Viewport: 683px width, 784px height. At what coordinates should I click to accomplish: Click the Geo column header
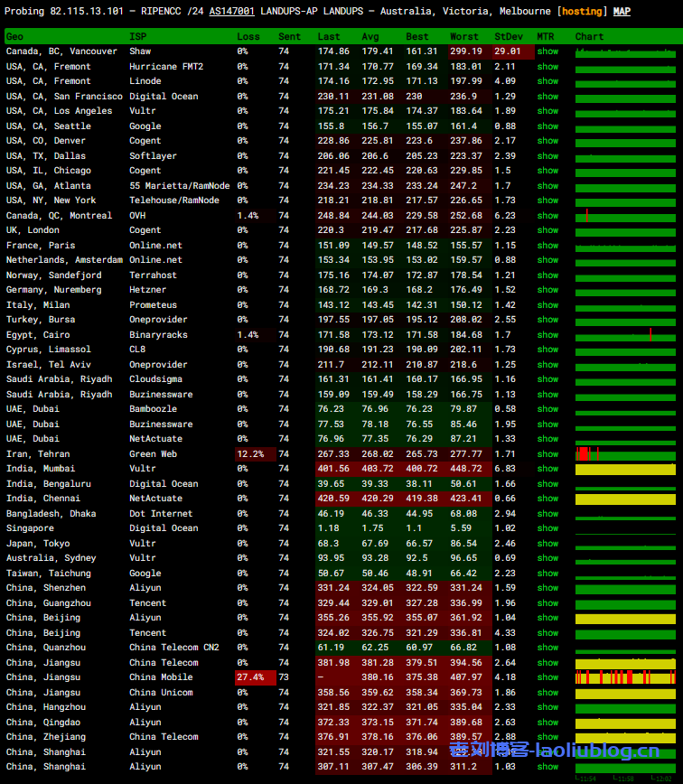[x=15, y=37]
